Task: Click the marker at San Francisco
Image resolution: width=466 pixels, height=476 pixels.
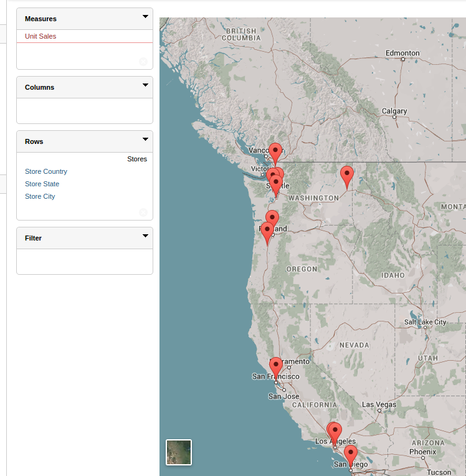Action: click(x=276, y=365)
